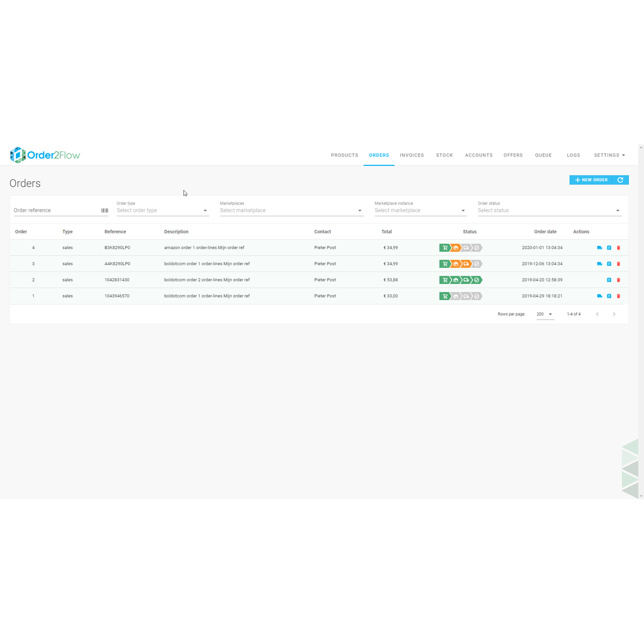This screenshot has height=644, width=644.
Task: Open the Order status dropdown
Action: tap(550, 210)
